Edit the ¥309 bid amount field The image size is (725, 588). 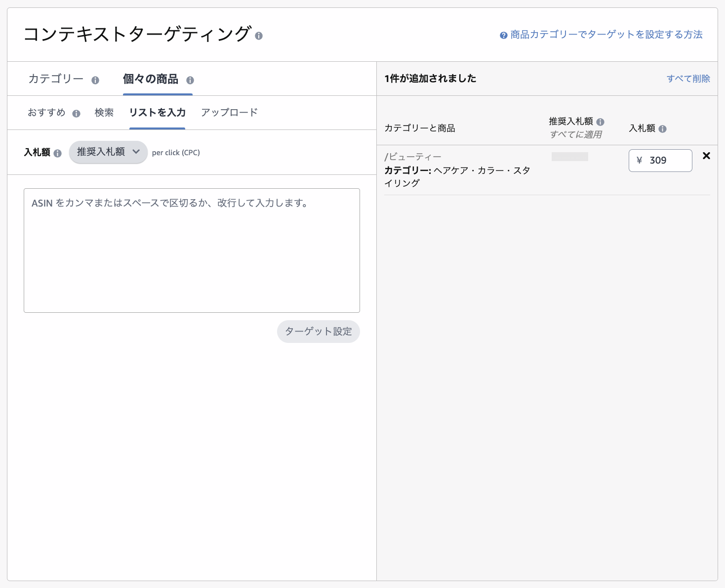[660, 161]
